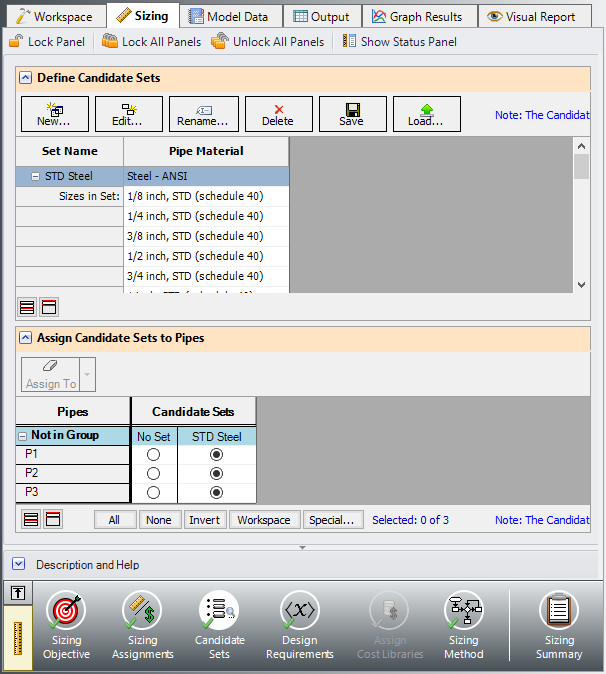Select STD Steel radio for pipe P2
The width and height of the screenshot is (606, 674).
(x=216, y=474)
